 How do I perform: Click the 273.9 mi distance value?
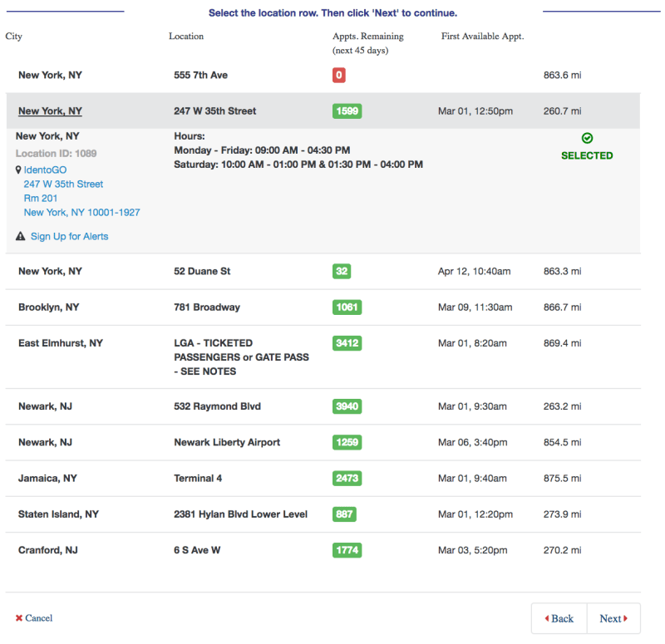click(563, 514)
